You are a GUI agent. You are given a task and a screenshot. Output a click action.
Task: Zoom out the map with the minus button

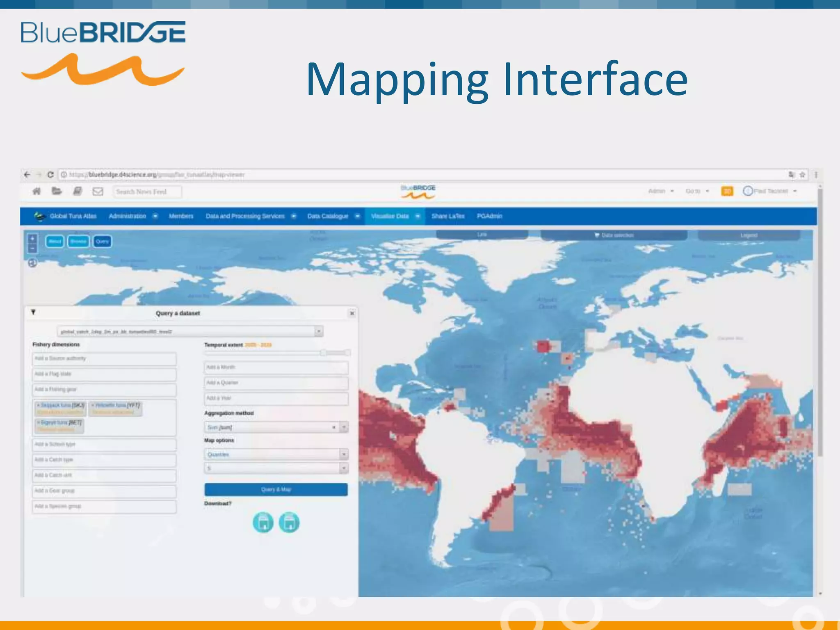pyautogui.click(x=33, y=249)
